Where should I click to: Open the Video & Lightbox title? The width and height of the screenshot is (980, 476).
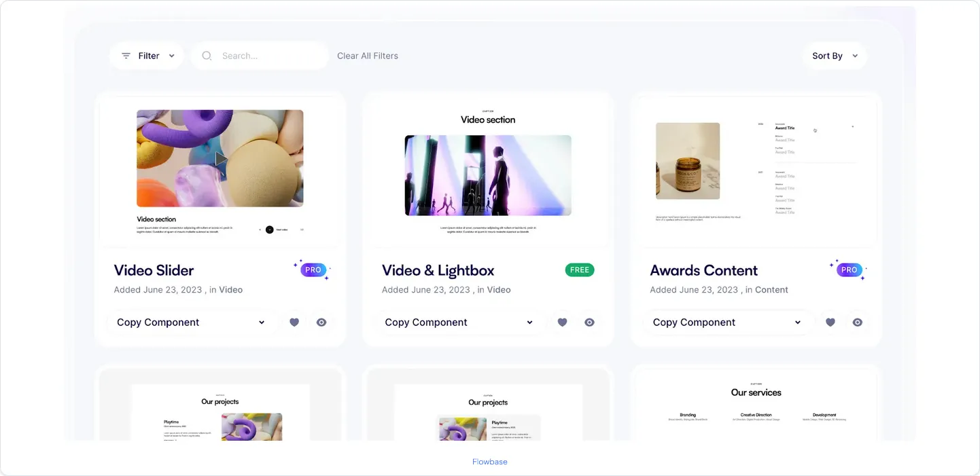[438, 270]
